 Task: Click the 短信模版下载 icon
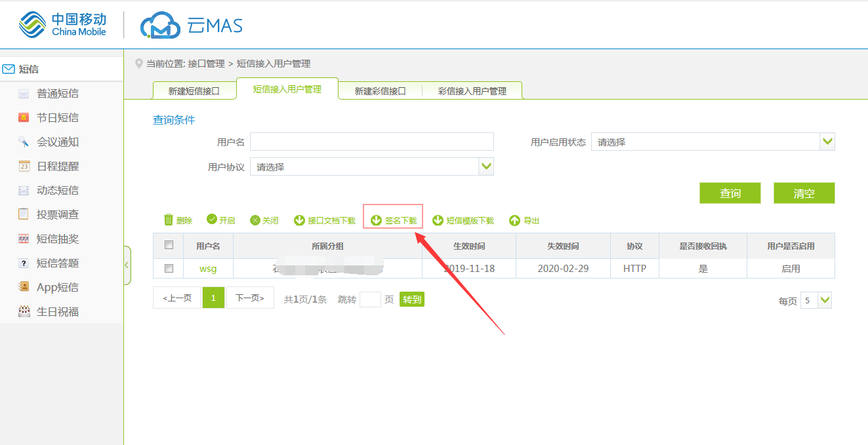coord(438,220)
